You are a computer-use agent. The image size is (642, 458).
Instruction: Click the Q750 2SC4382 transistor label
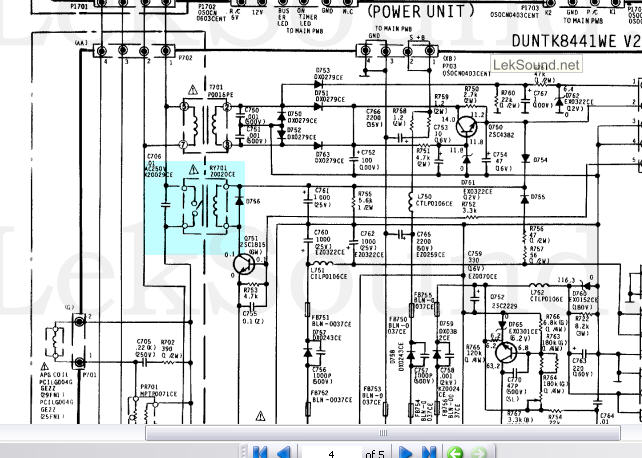501,131
